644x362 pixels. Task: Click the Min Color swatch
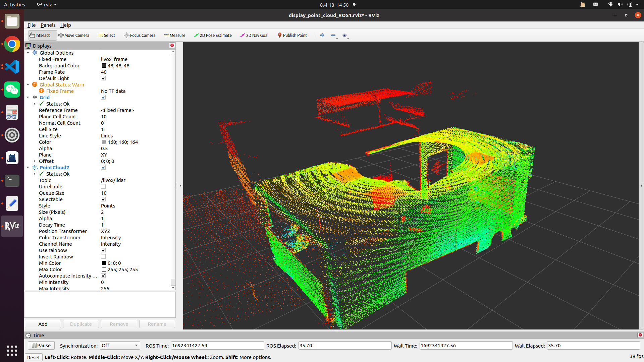click(x=104, y=263)
